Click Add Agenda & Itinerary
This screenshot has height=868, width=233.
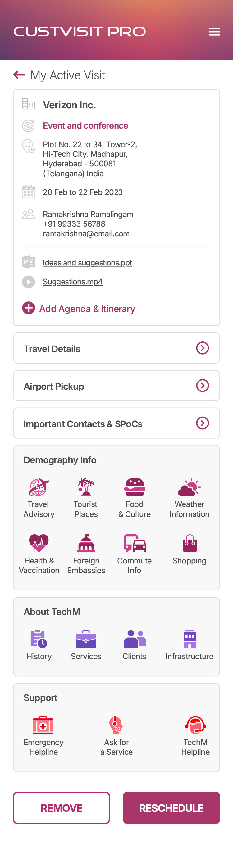[87, 309]
